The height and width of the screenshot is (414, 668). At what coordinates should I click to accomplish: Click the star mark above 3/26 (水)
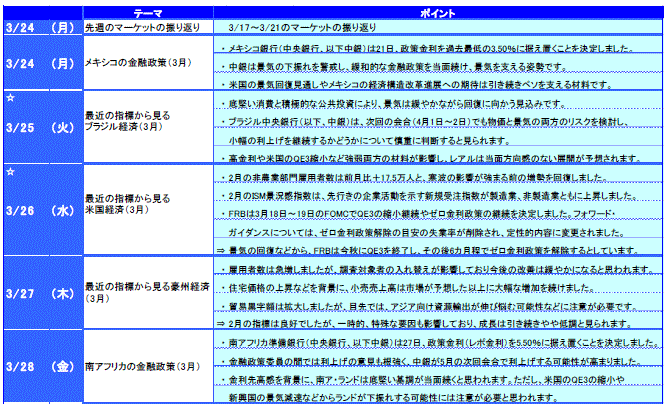(x=9, y=172)
